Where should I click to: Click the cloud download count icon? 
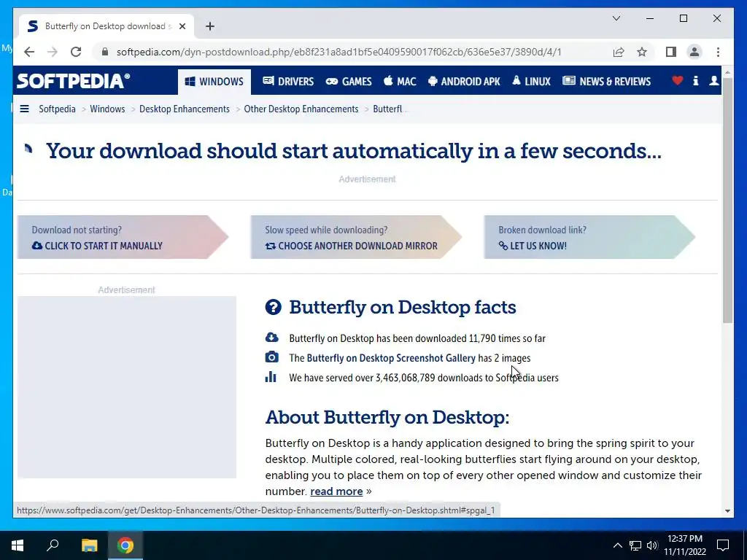pyautogui.click(x=271, y=338)
